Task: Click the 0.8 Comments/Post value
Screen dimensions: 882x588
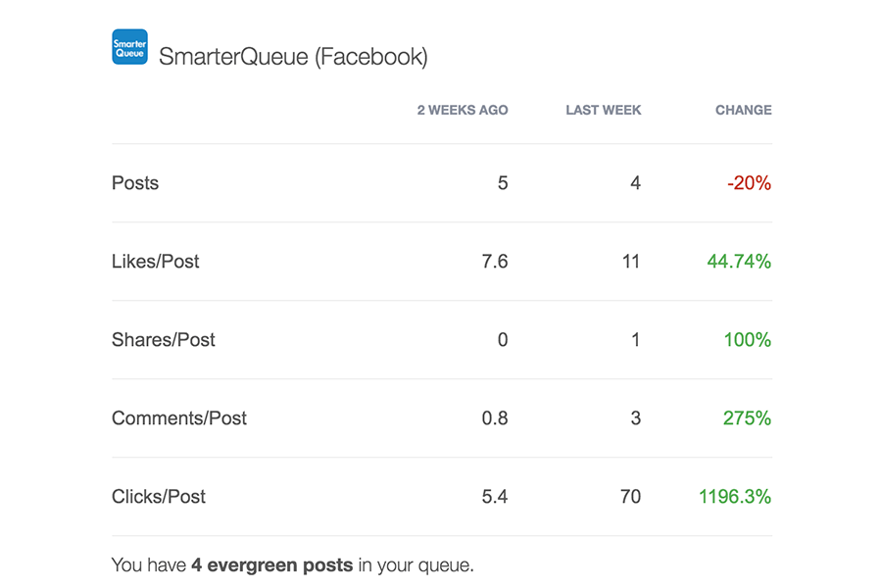Action: [x=495, y=418]
